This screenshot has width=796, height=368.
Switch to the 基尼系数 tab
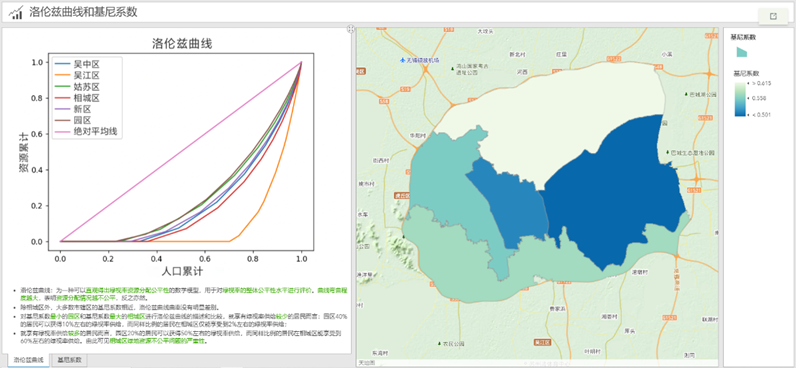pyautogui.click(x=69, y=360)
